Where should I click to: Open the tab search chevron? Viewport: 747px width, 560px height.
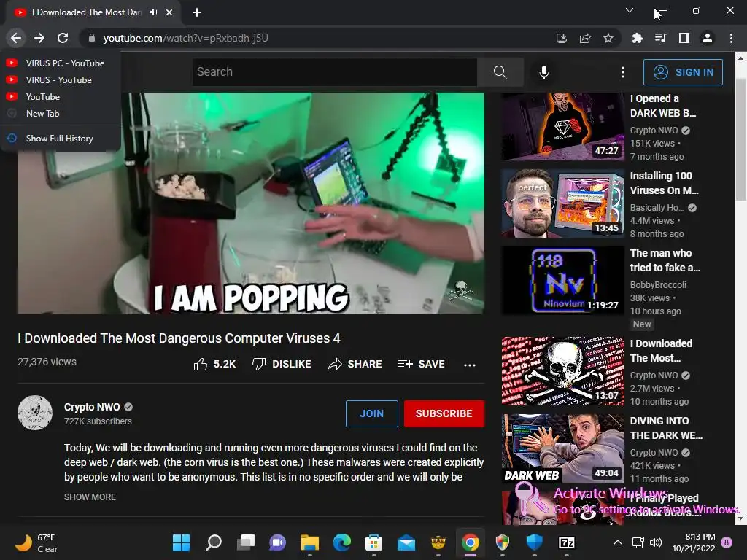coord(630,10)
